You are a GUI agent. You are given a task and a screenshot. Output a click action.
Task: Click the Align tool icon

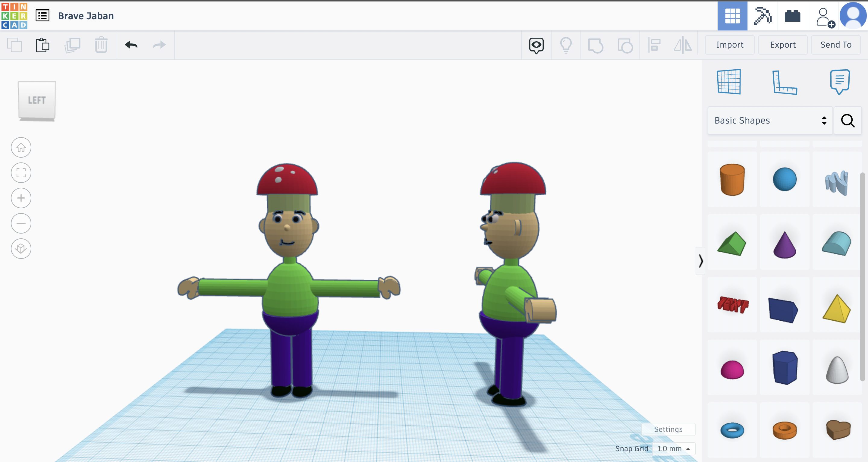(x=654, y=45)
